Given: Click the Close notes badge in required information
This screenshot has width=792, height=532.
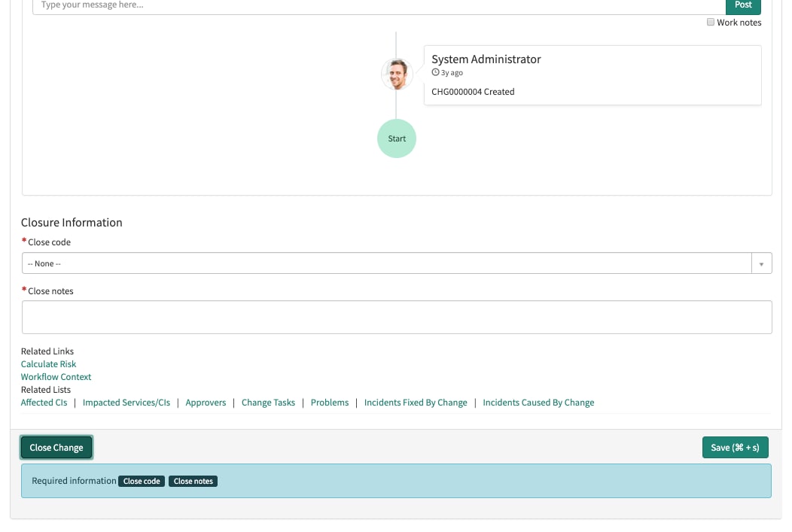Looking at the screenshot, I should 193,481.
